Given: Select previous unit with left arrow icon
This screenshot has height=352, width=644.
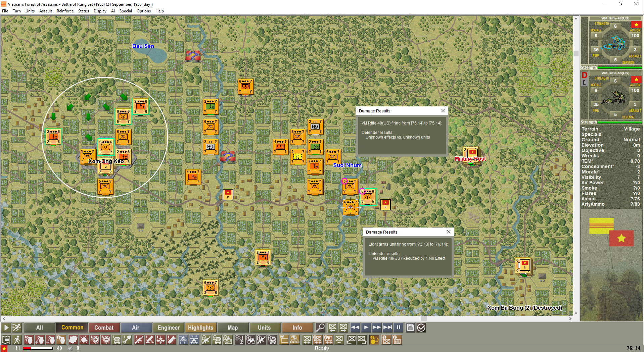Looking at the screenshot, I should pyautogui.click(x=332, y=328).
